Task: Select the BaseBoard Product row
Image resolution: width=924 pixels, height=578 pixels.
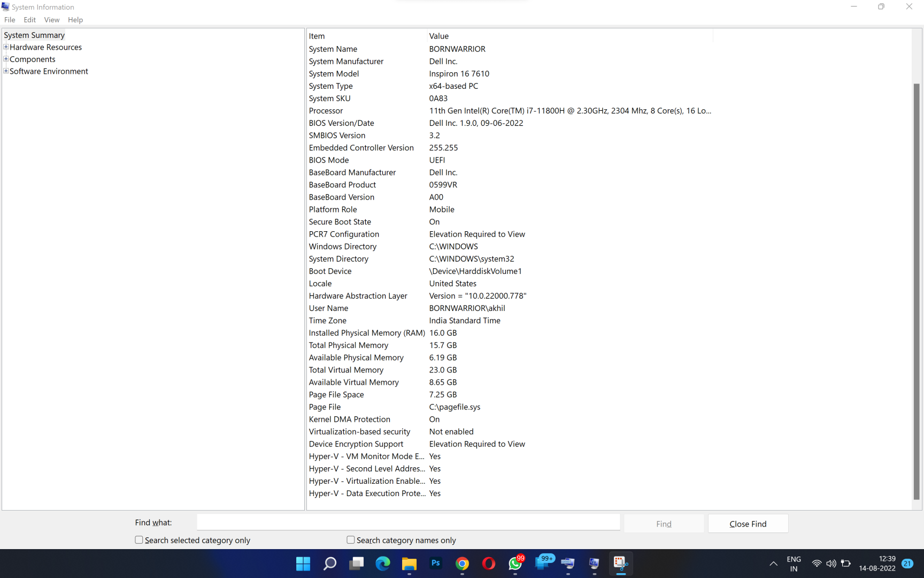Action: pyautogui.click(x=510, y=185)
